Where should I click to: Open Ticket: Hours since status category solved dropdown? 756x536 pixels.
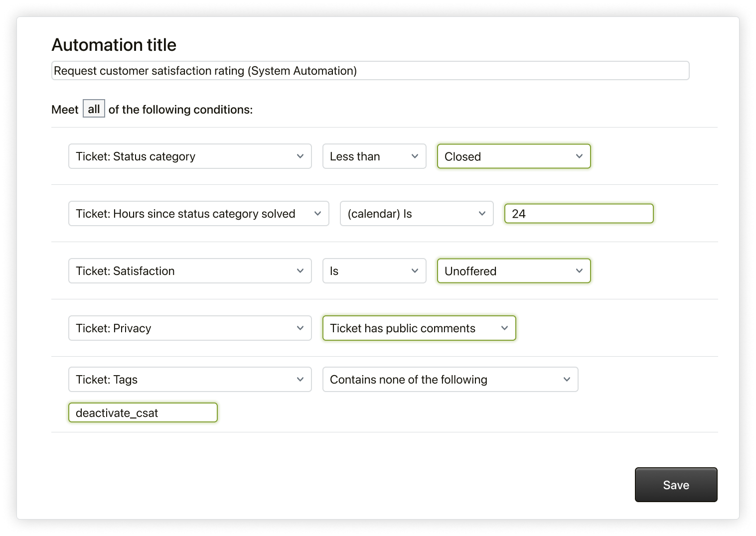click(x=198, y=214)
